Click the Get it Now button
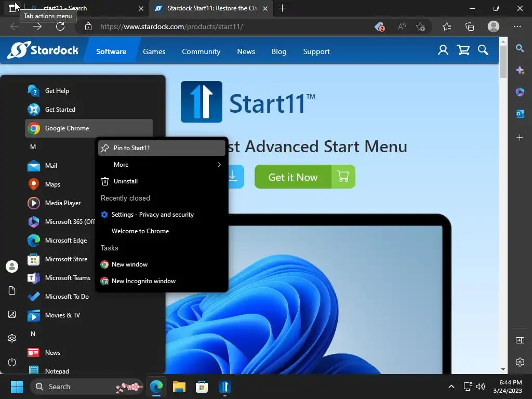532x399 pixels. [x=304, y=177]
